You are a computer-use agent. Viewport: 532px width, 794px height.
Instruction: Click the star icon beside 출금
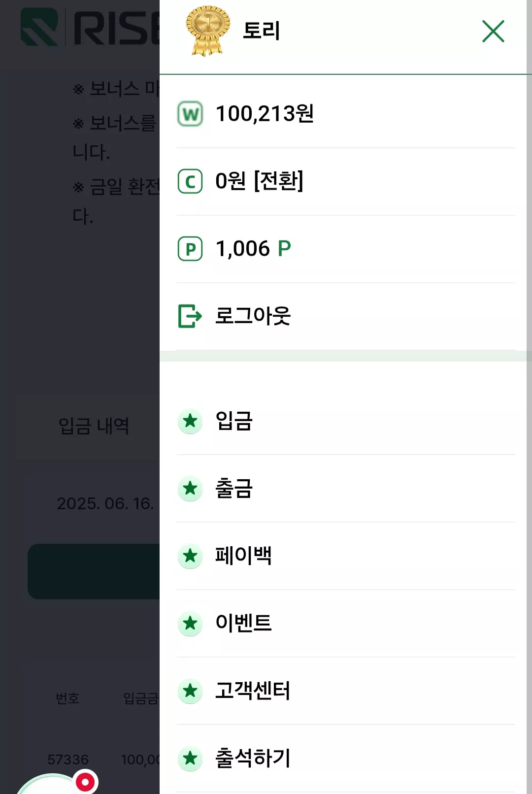190,489
